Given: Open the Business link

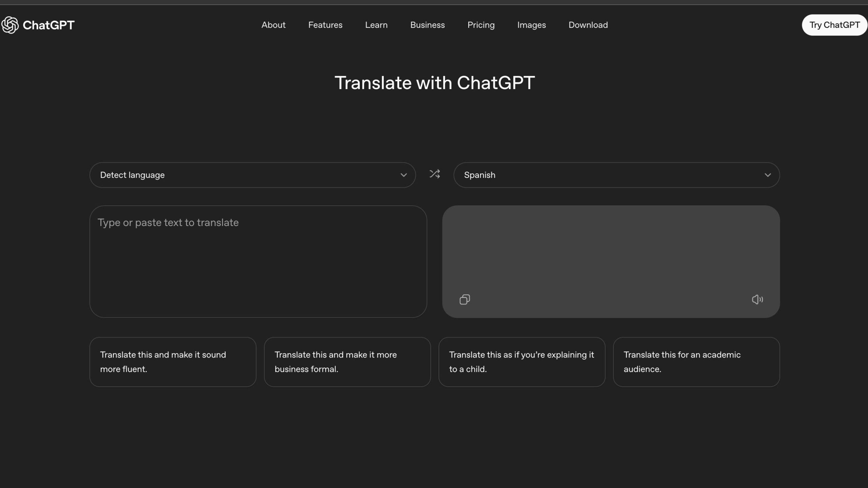Looking at the screenshot, I should [427, 25].
